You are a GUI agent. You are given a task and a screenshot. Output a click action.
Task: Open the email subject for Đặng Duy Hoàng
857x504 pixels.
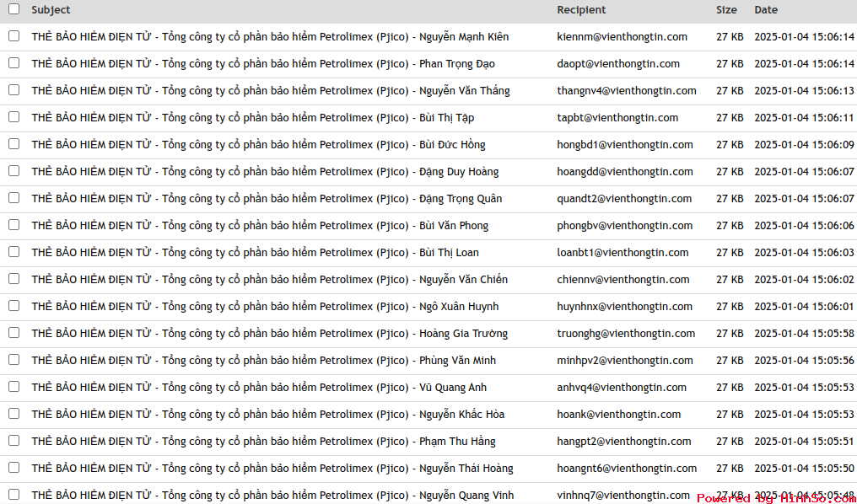click(265, 172)
